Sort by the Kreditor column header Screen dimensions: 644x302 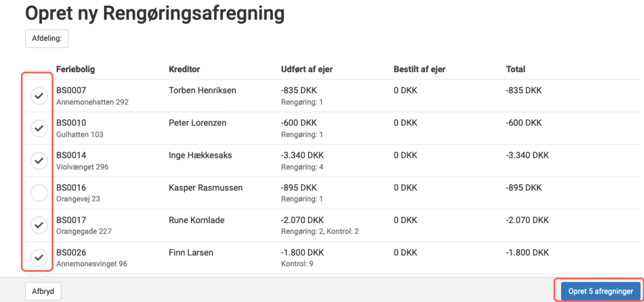(x=184, y=69)
